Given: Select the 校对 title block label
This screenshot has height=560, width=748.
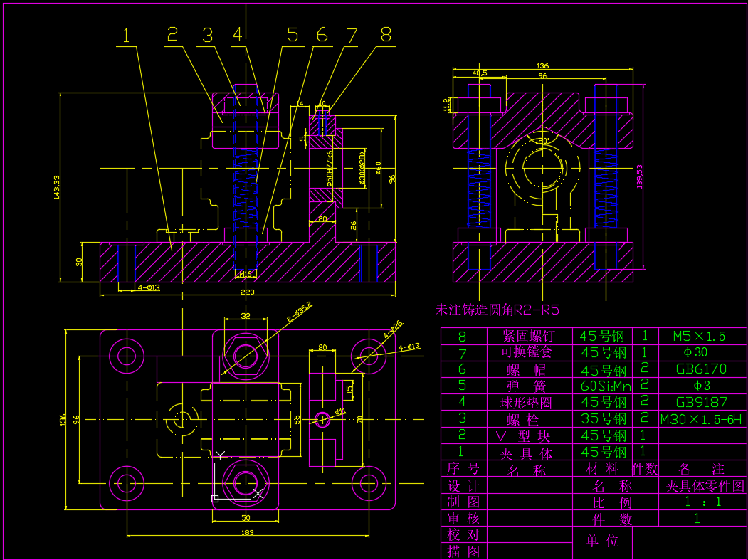Looking at the screenshot, I should tap(463, 534).
